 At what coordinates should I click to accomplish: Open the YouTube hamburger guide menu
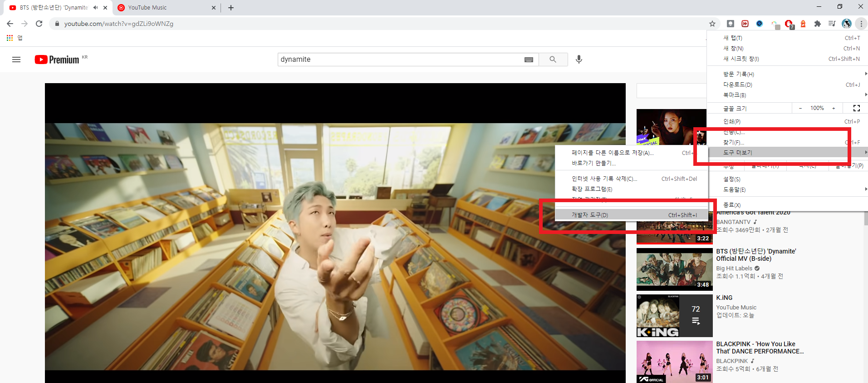pos(16,60)
